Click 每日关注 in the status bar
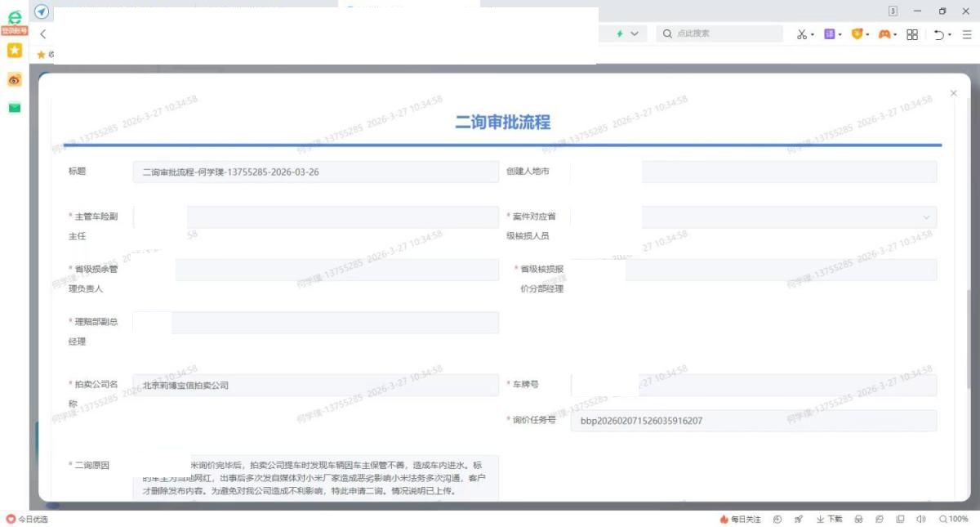980x527 pixels. tap(740, 519)
